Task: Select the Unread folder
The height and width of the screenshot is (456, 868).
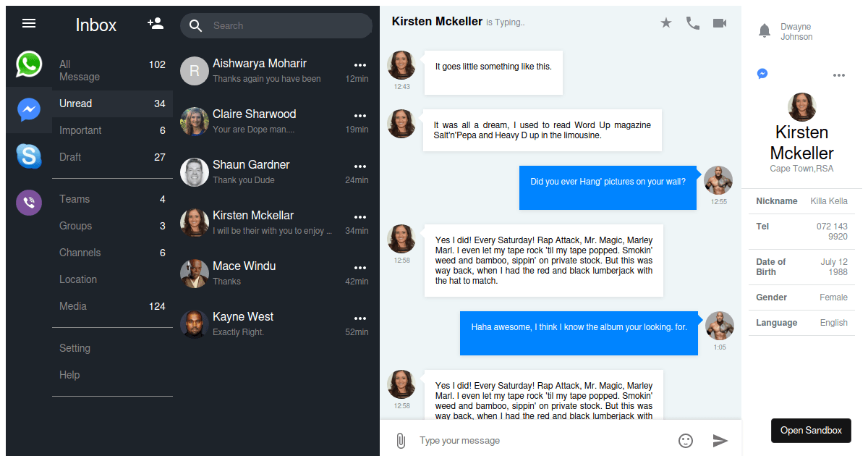Action: tap(112, 104)
